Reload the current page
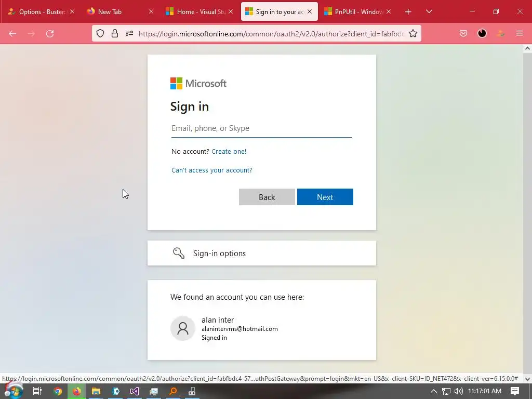This screenshot has width=532, height=399. 50,34
